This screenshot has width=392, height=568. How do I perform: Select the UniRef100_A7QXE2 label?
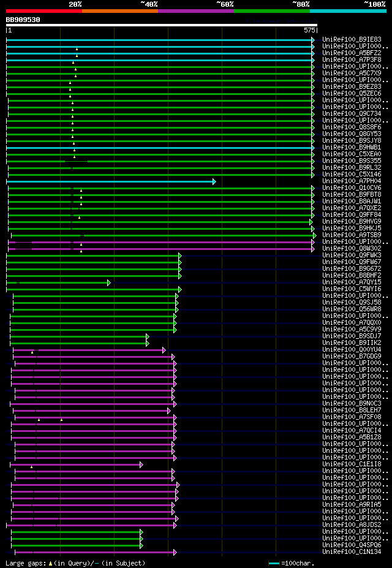point(352,208)
